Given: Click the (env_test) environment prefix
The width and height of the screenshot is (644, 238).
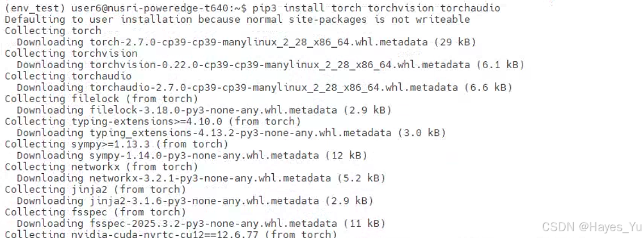Looking at the screenshot, I should tap(35, 8).
